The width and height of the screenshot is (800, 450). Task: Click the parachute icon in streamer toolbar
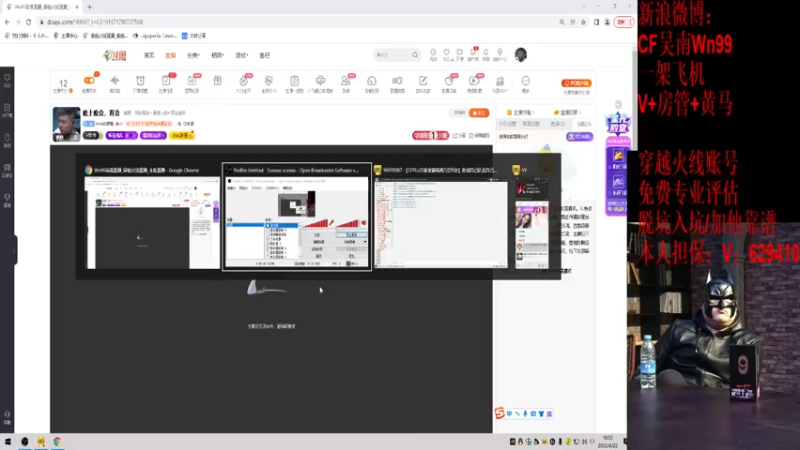click(x=320, y=81)
